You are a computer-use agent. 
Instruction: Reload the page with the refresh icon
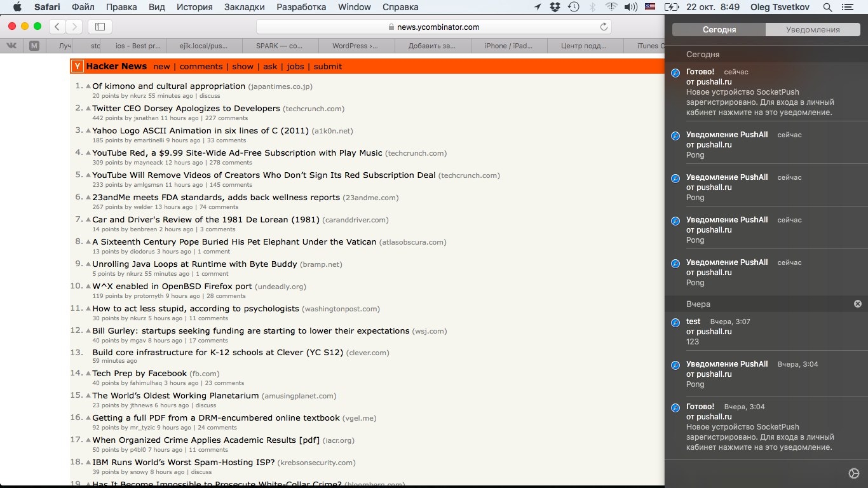coord(604,27)
